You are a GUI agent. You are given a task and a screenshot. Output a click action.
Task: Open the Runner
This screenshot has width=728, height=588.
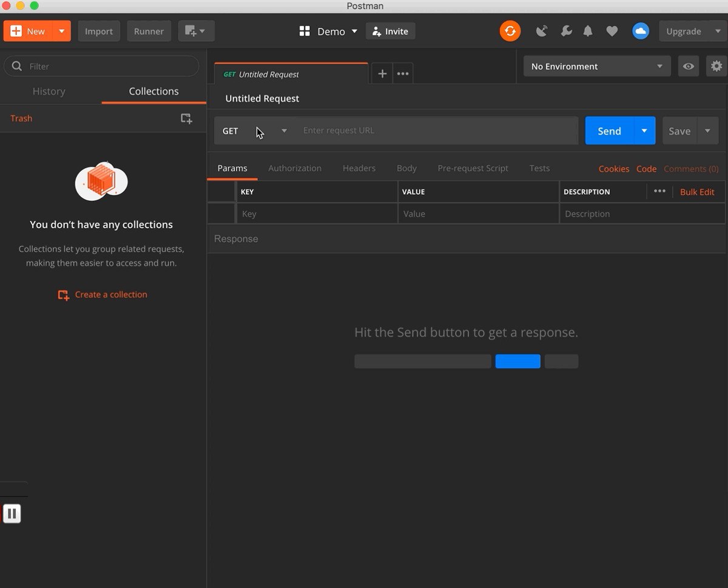click(x=149, y=31)
